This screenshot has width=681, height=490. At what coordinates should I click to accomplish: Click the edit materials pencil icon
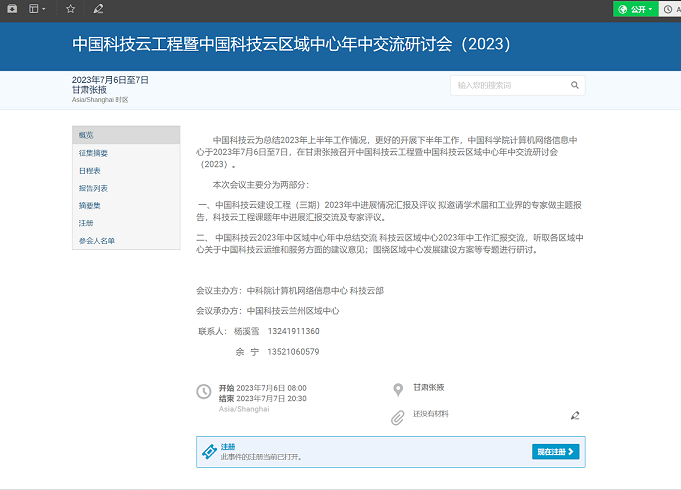575,415
